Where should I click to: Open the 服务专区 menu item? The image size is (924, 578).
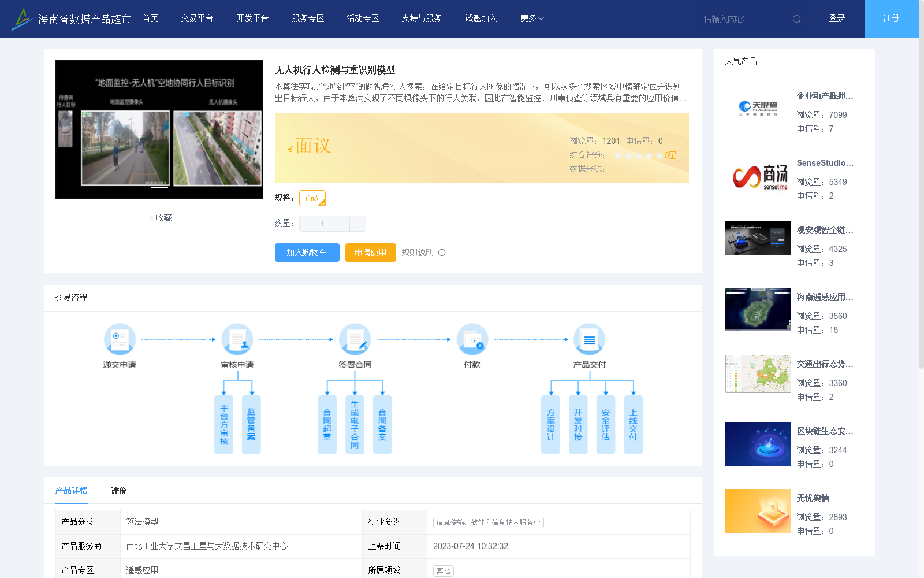tap(308, 18)
